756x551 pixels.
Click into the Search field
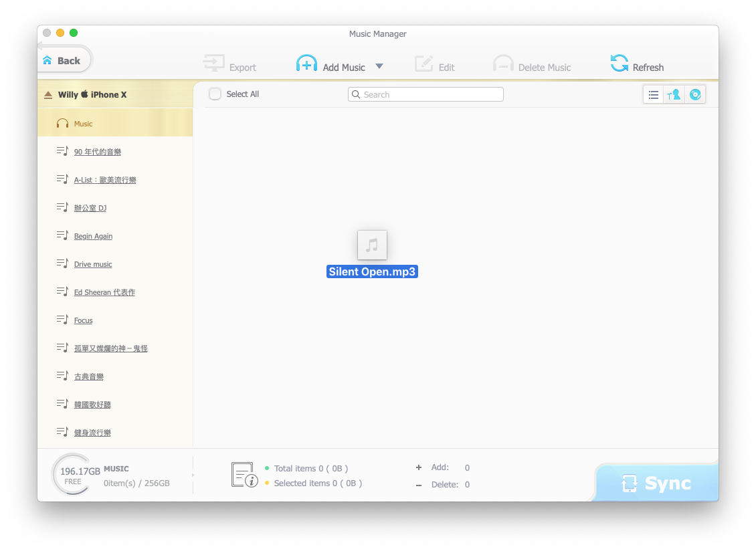[426, 94]
